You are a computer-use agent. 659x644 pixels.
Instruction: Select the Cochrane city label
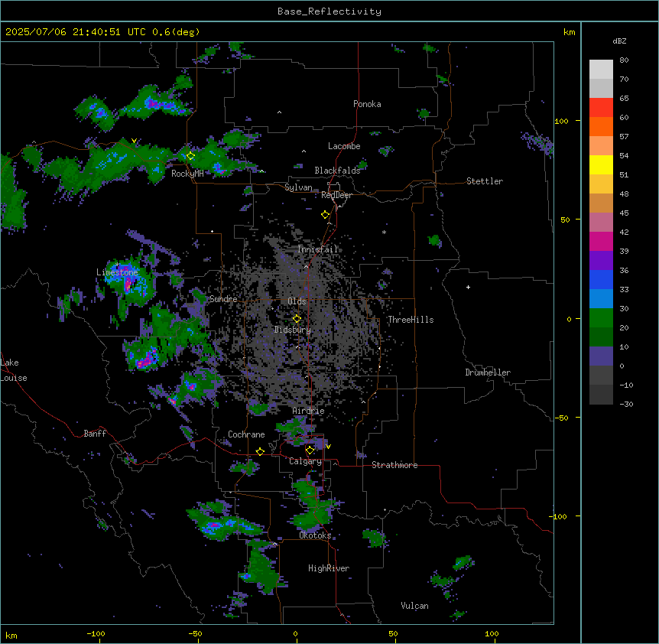click(246, 434)
